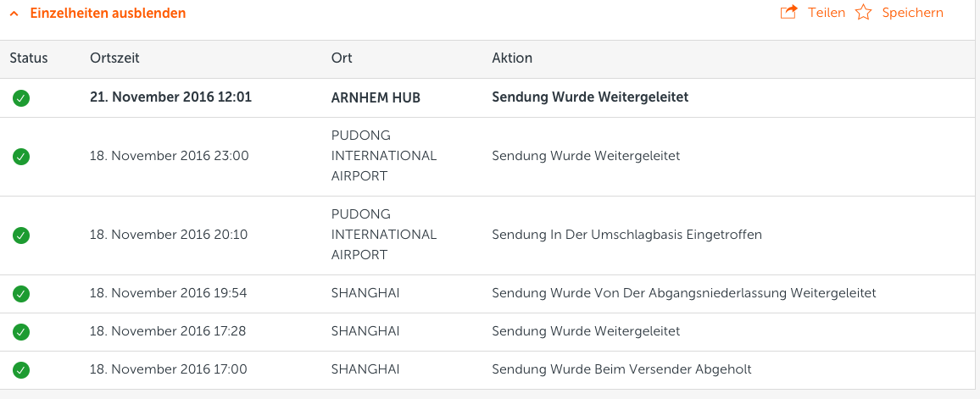Image resolution: width=980 pixels, height=399 pixels.
Task: Click the Aktion column header
Action: tap(512, 58)
